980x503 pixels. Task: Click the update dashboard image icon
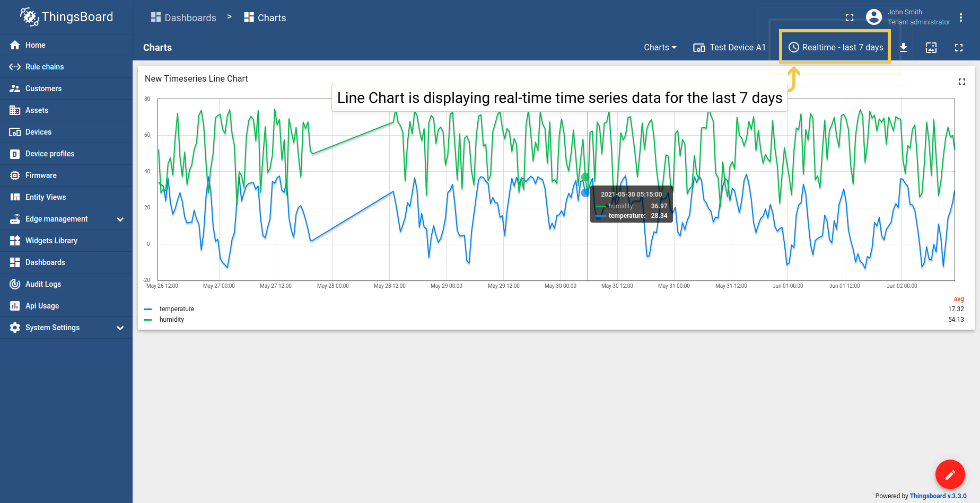click(931, 48)
